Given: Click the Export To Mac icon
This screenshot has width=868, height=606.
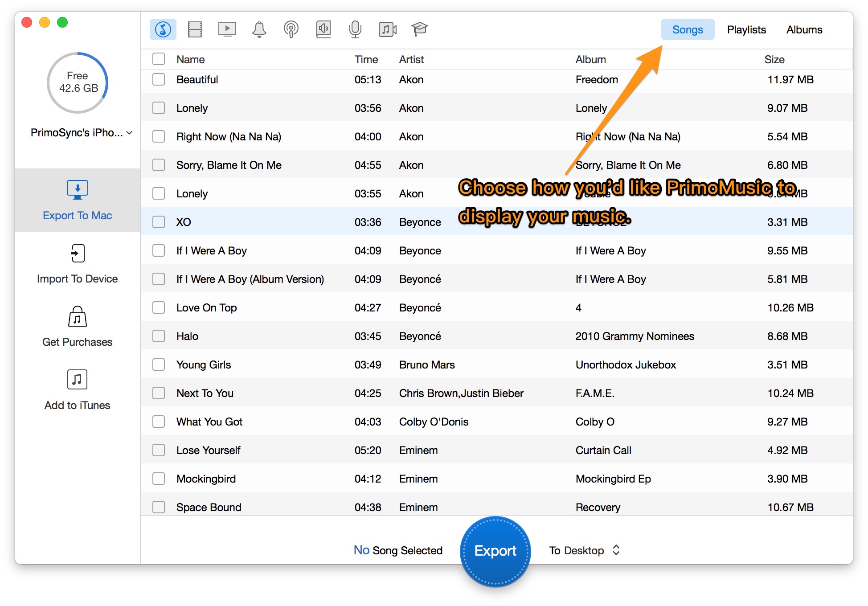Looking at the screenshot, I should coord(78,190).
